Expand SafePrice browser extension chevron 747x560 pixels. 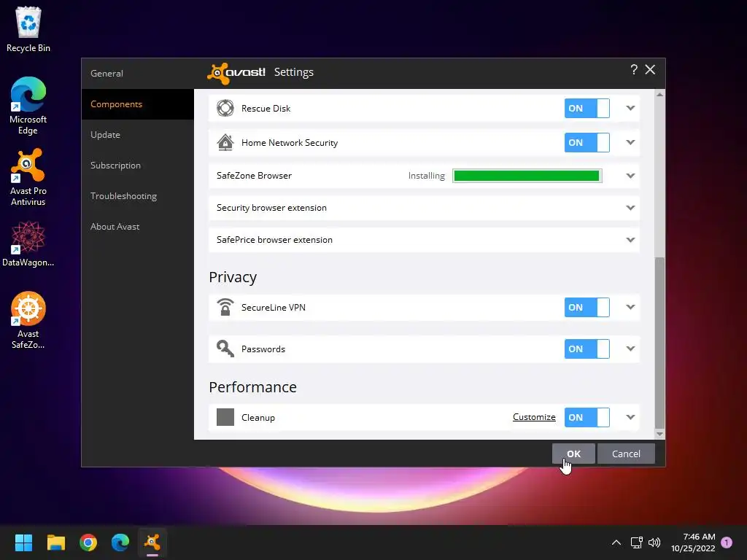[x=630, y=239]
